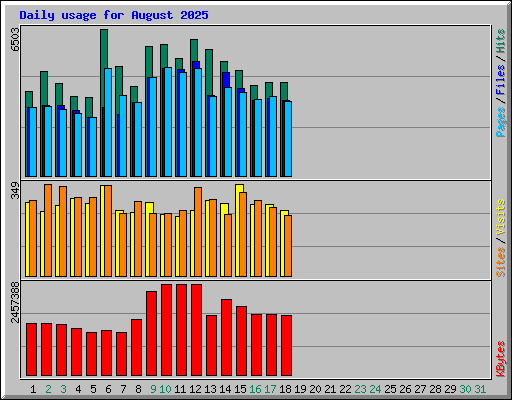Click the 349 visits axis value
The height and width of the screenshot is (400, 512).
pyautogui.click(x=15, y=191)
